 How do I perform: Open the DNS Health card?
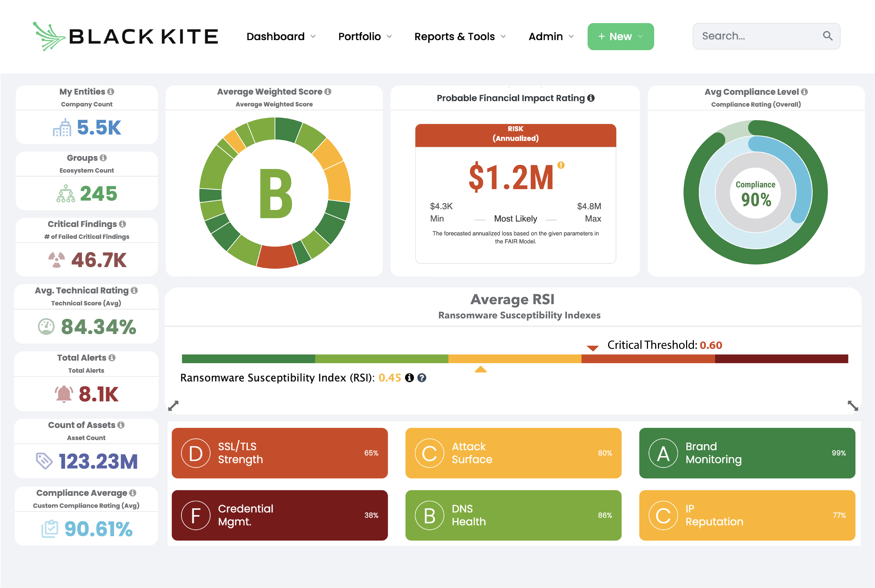tap(513, 515)
